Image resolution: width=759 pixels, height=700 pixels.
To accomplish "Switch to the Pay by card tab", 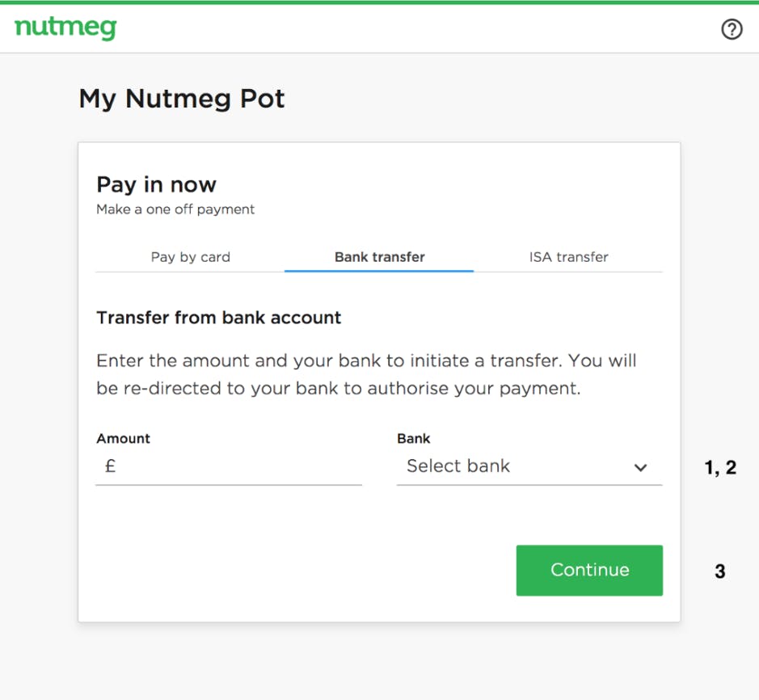I will (190, 256).
